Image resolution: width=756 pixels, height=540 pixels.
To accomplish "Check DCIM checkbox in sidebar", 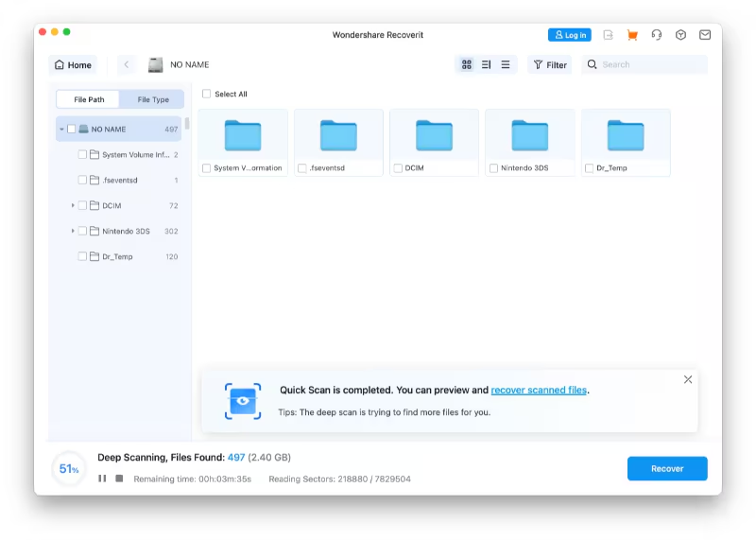I will click(82, 205).
